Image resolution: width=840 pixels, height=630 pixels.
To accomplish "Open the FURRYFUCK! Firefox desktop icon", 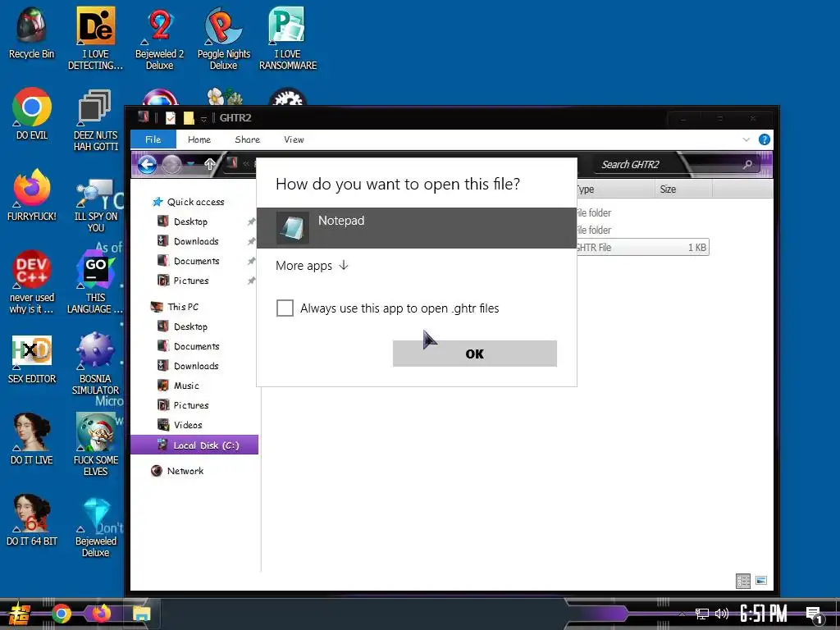I will tap(32, 195).
